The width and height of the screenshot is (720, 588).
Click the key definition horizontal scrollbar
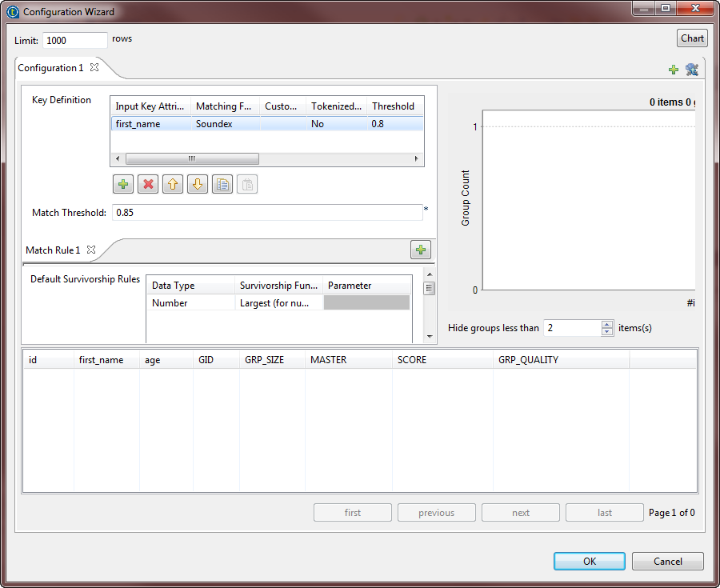point(192,159)
